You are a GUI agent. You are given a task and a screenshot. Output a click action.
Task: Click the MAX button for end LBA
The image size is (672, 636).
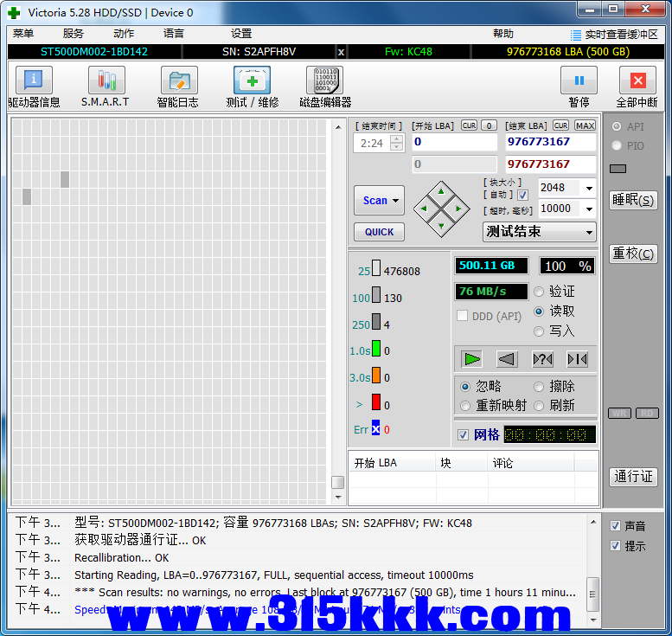[x=585, y=125]
